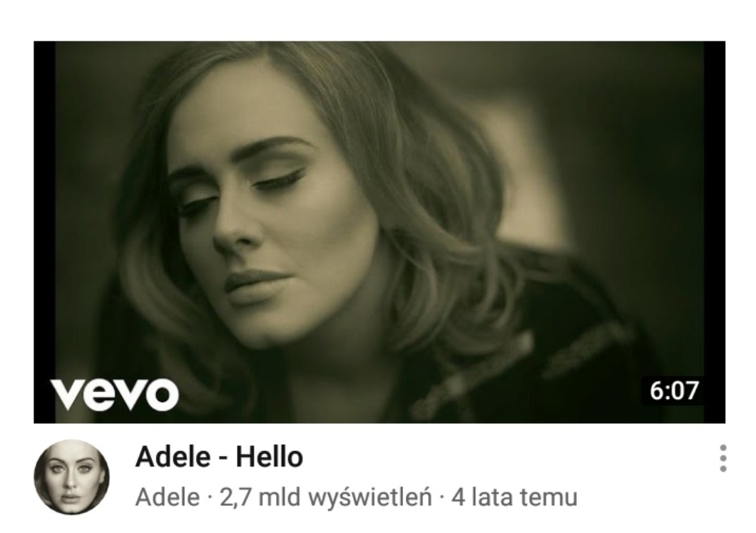Click the black bar left of thumbnail image

coord(44,232)
